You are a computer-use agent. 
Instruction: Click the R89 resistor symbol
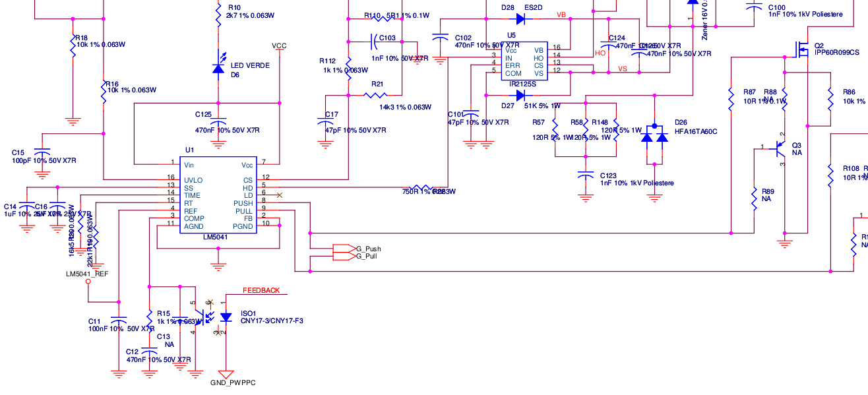[754, 198]
